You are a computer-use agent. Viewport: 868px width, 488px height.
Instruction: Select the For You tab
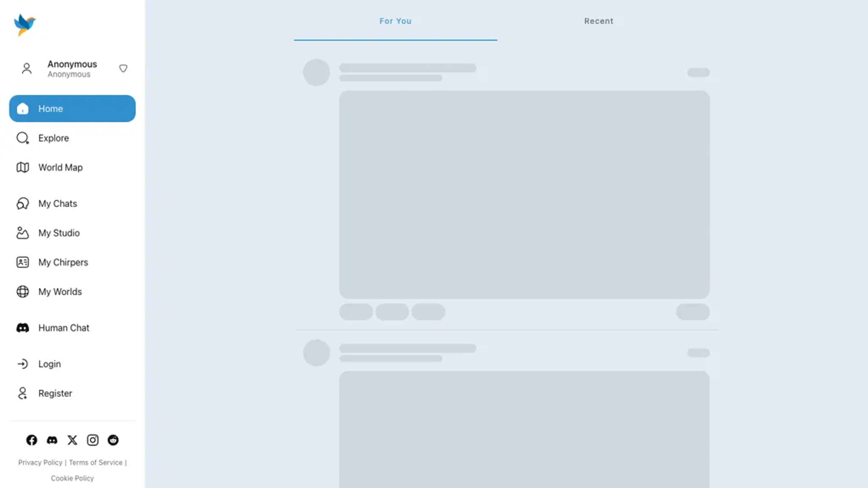click(395, 21)
